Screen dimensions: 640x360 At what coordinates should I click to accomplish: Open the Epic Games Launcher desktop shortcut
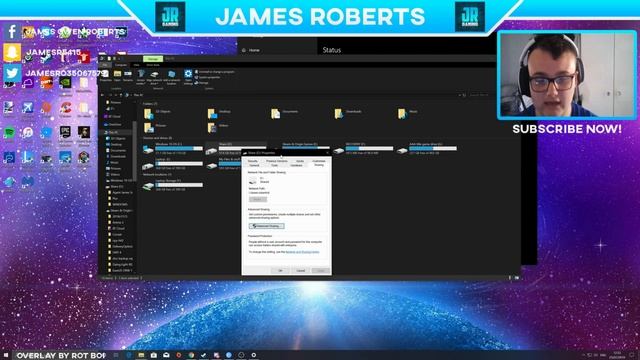pos(65,133)
